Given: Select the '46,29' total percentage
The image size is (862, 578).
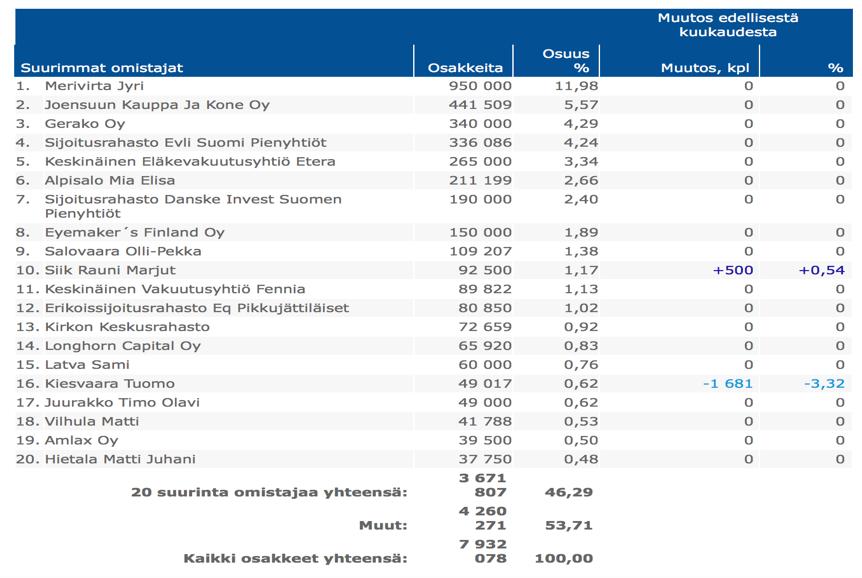Looking at the screenshot, I should pos(569,492).
